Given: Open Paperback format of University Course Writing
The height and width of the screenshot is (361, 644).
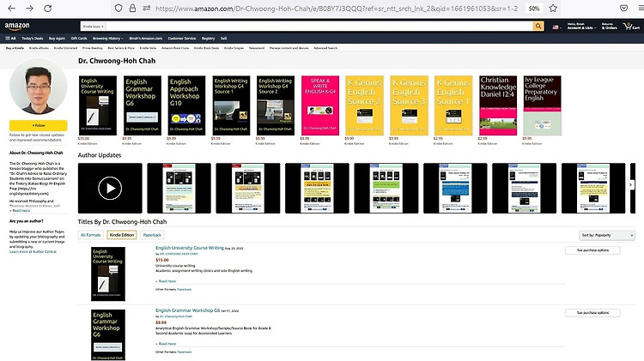Looking at the screenshot, I should tap(185, 290).
